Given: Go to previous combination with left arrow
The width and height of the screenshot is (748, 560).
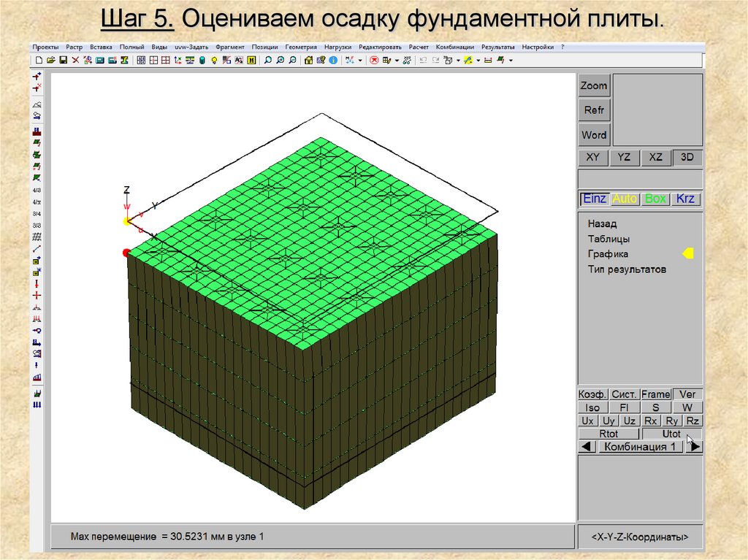Looking at the screenshot, I should click(587, 447).
